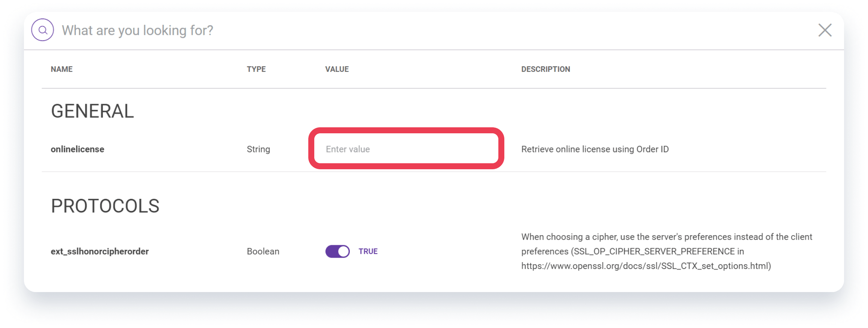Toggle ext_sslhonorcipherorder switch off

(337, 251)
